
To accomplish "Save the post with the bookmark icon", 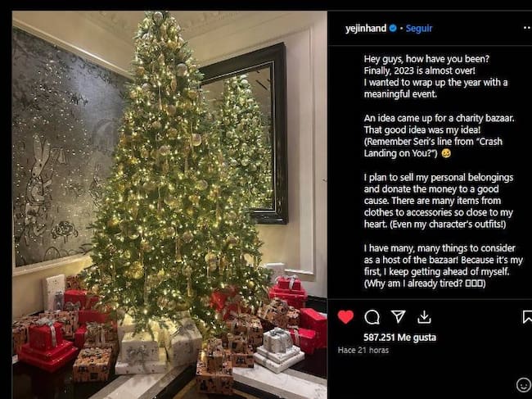I will (x=527, y=317).
